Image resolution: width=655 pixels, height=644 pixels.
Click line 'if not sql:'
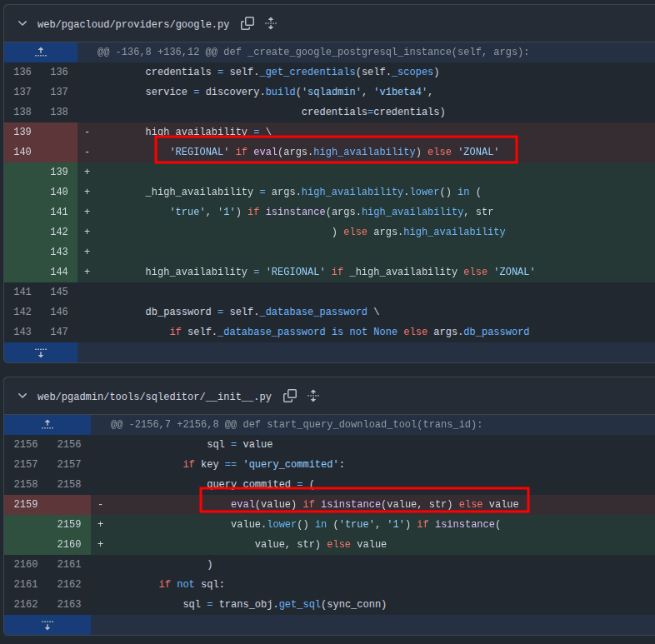tap(192, 584)
